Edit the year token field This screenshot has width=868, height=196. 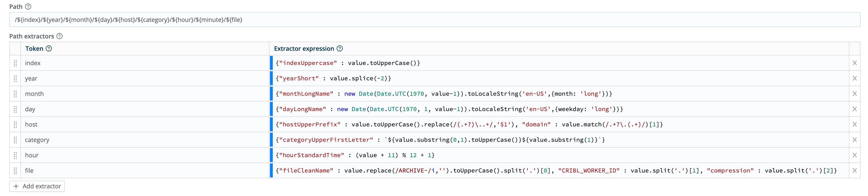point(145,78)
